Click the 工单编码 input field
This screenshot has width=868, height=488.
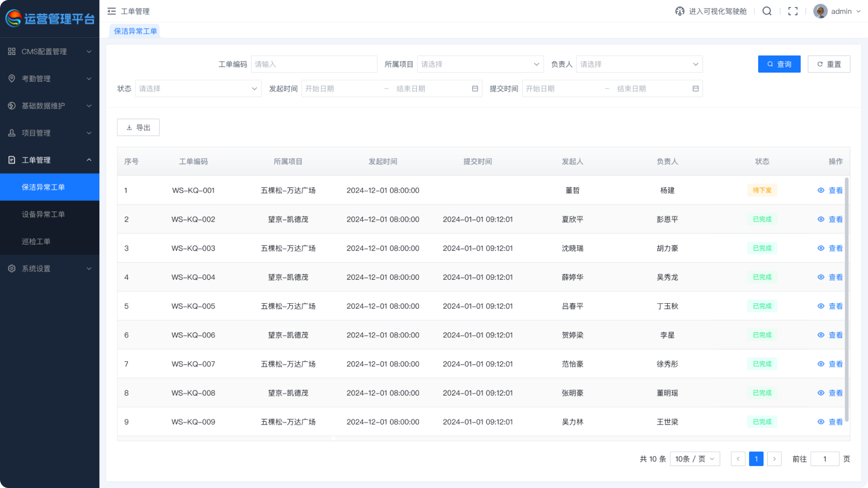tap(314, 64)
